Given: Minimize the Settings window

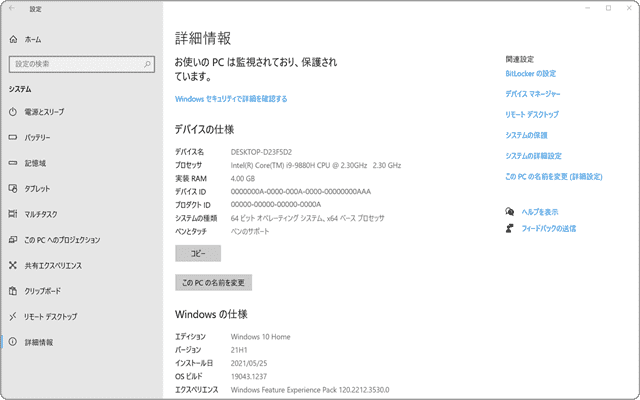Looking at the screenshot, I should click(x=588, y=8).
